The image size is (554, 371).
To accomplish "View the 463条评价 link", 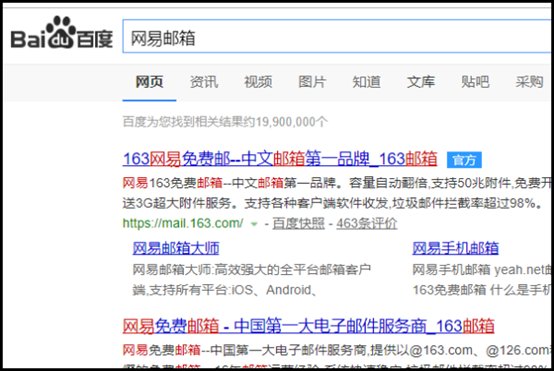I will click(367, 223).
